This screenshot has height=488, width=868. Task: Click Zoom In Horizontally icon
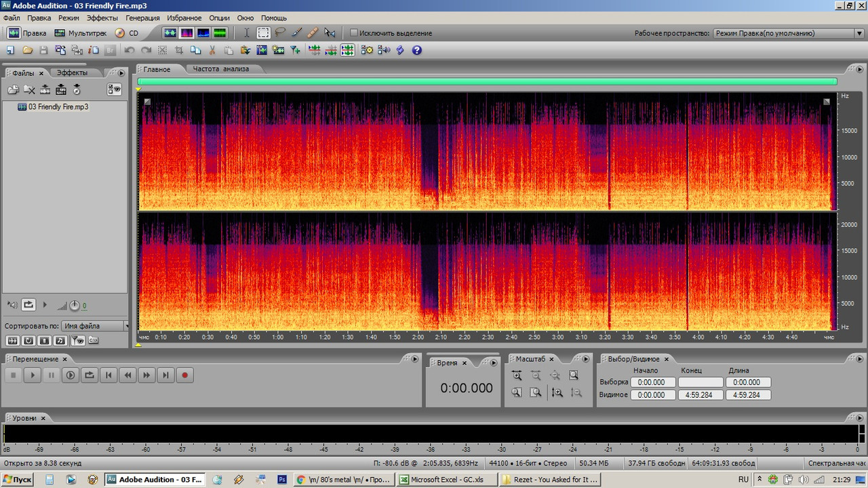[x=517, y=375]
